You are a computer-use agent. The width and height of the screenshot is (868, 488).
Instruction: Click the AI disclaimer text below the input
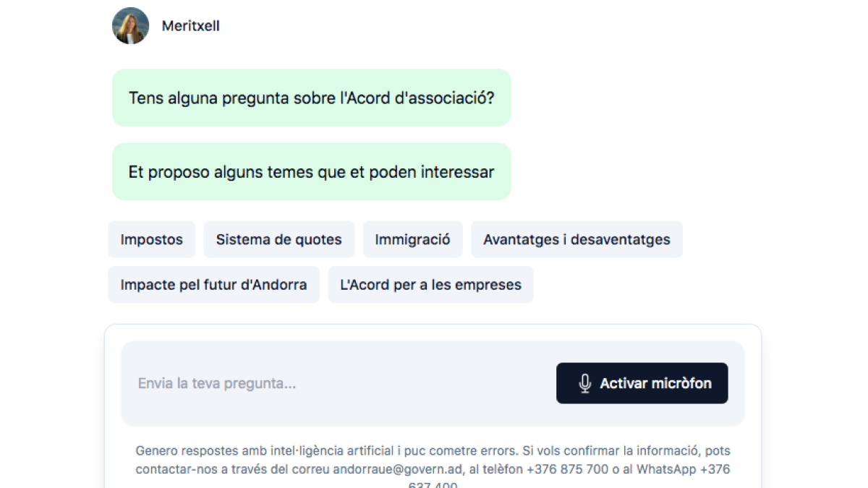coord(433,459)
